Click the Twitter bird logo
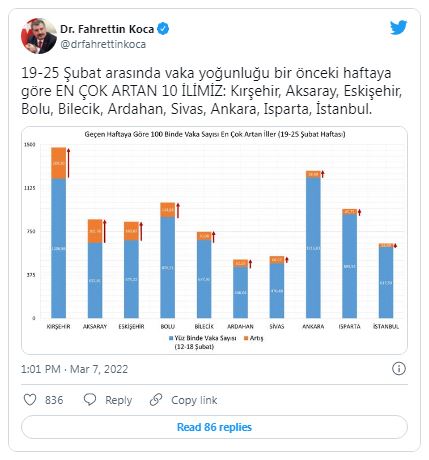This screenshot has height=460, width=429. [399, 28]
